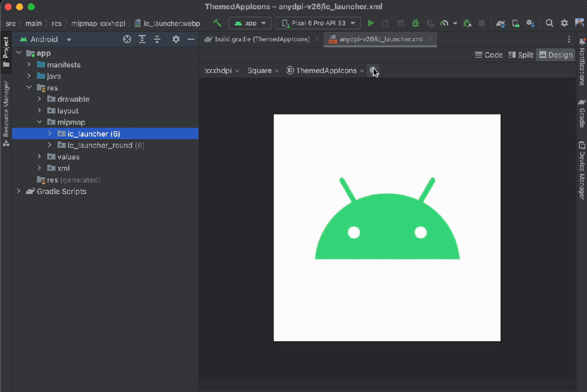Switch to build.gradle (ThemedAppIcons) tab
This screenshot has width=587, height=392.
(262, 39)
